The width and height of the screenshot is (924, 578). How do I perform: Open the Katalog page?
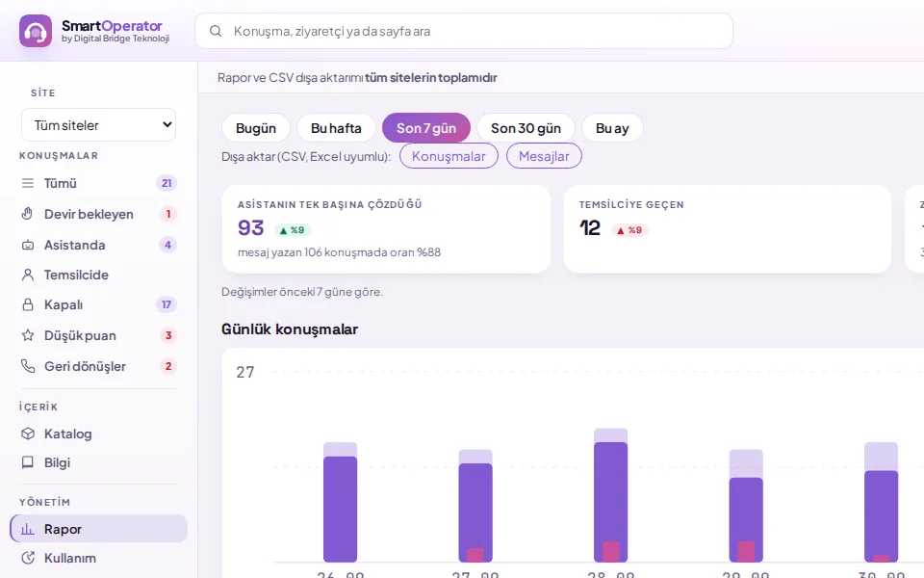tap(98, 433)
